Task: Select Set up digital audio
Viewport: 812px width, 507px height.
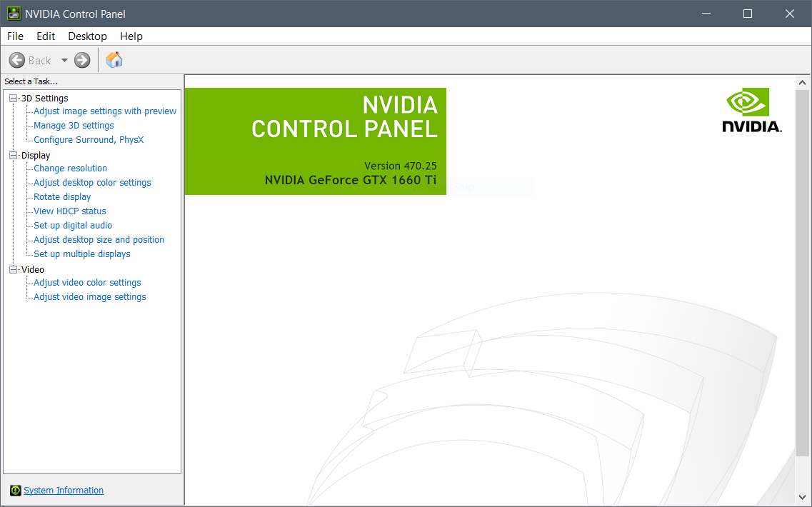Action: point(73,225)
